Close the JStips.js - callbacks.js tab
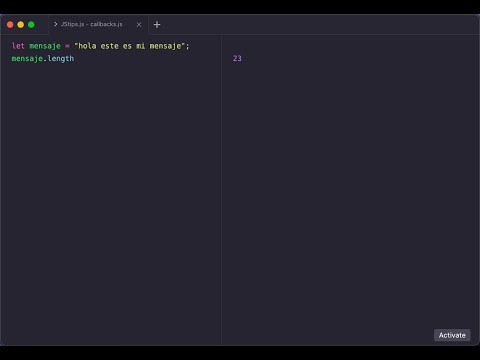480x360 pixels. [x=139, y=24]
